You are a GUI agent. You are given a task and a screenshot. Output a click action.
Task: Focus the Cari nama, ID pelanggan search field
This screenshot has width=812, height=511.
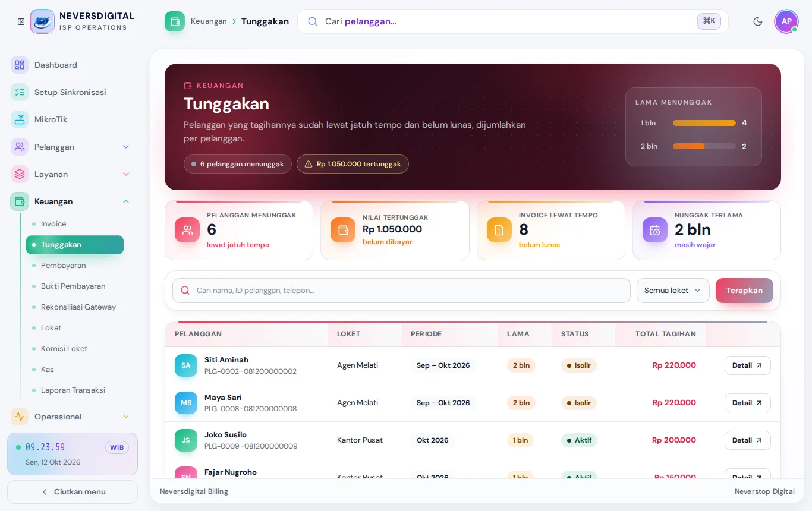pos(401,291)
